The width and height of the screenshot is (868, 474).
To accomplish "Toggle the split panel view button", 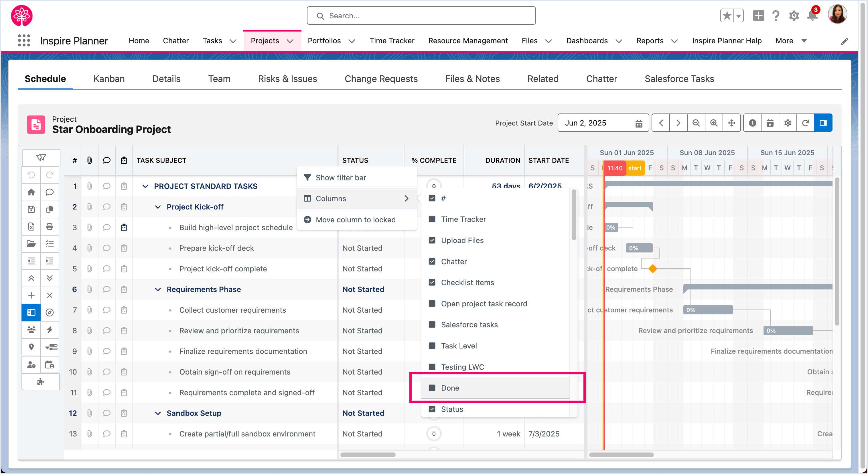I will [x=823, y=123].
